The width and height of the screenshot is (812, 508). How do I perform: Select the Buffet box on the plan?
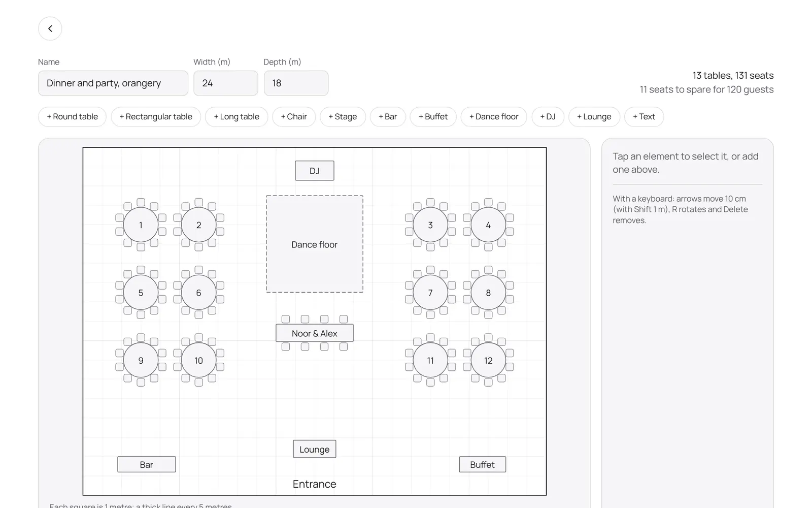pos(483,464)
